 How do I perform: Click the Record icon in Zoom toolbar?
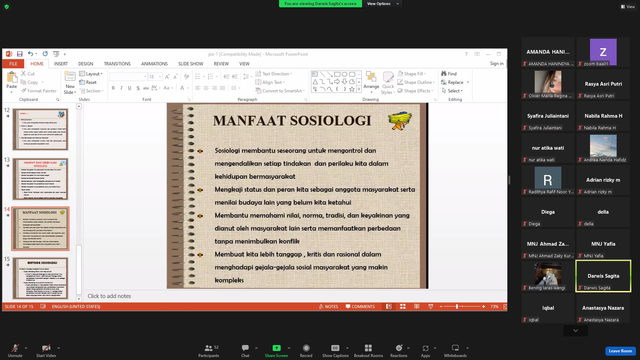(306, 348)
